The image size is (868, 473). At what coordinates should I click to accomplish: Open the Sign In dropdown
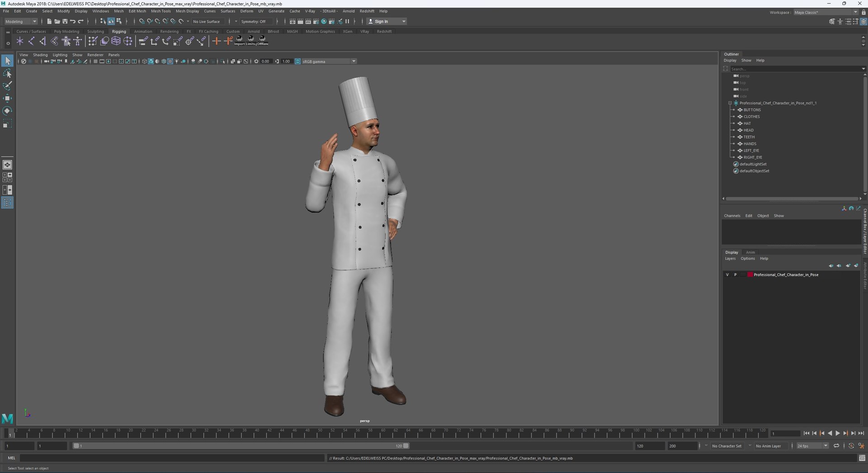387,21
